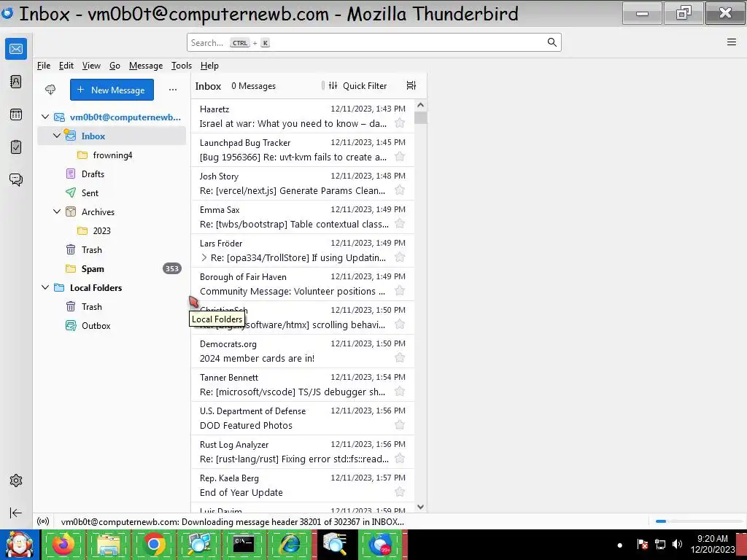
Task: Open the Rep. Kaela Berg message
Action: coord(303,485)
